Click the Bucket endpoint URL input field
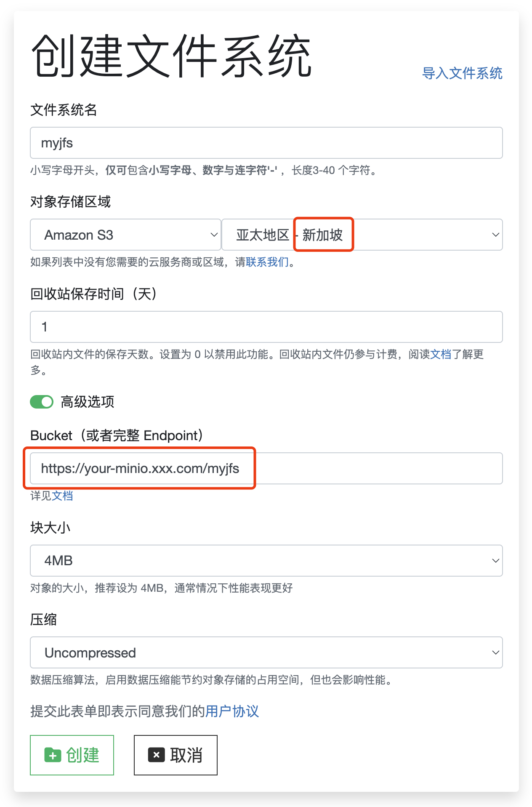This screenshot has width=532, height=807. point(266,468)
